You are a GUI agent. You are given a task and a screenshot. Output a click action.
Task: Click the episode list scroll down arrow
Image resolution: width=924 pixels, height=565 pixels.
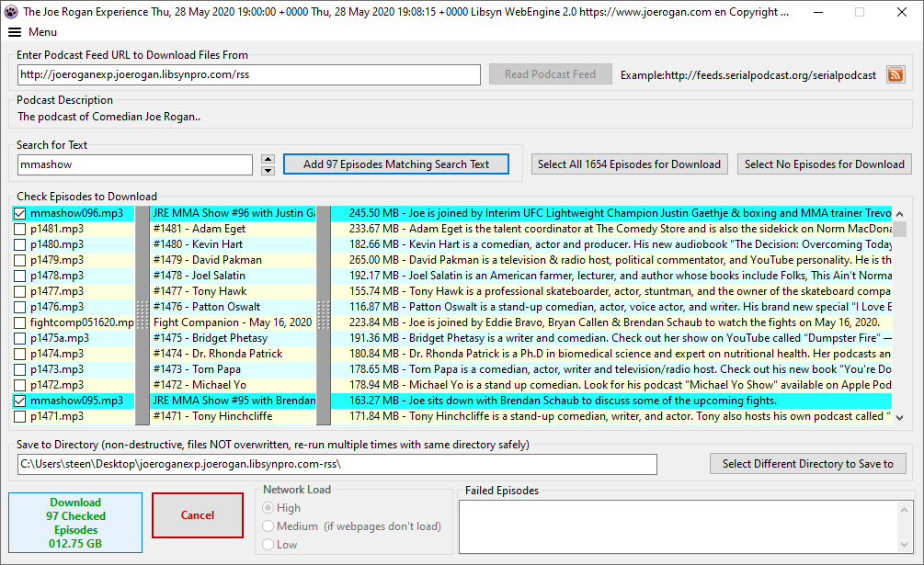[899, 417]
